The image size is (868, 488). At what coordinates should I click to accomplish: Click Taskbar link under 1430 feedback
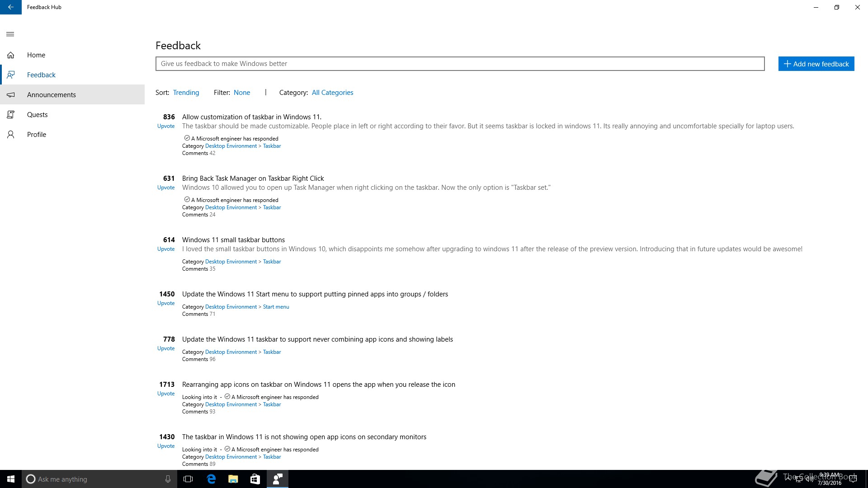pyautogui.click(x=272, y=457)
